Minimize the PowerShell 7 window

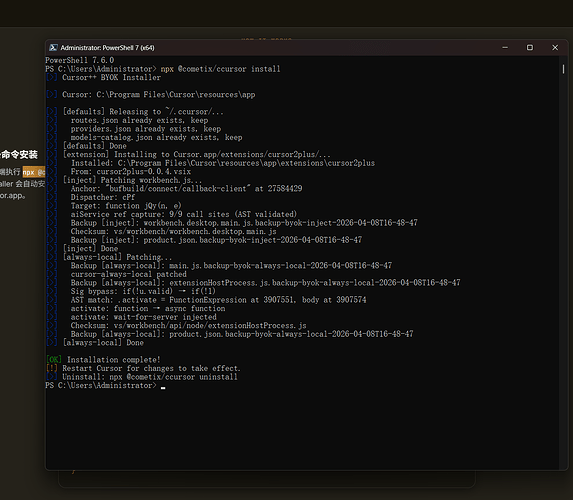505,48
